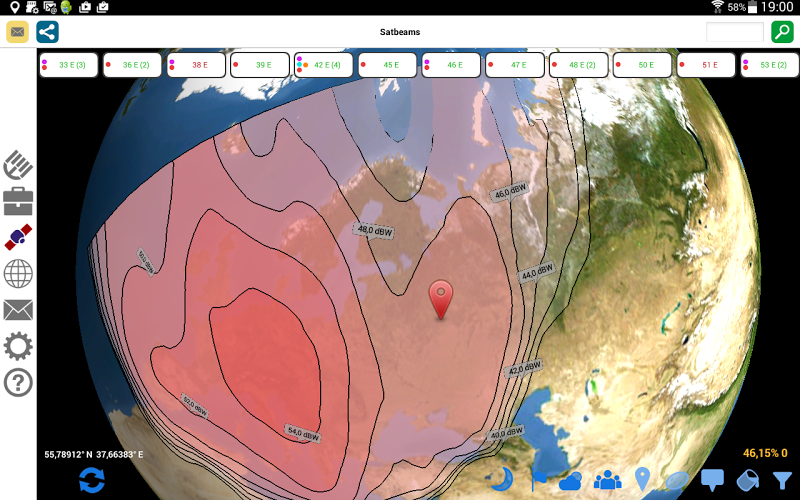Toggle the flag overlay icon

click(538, 480)
